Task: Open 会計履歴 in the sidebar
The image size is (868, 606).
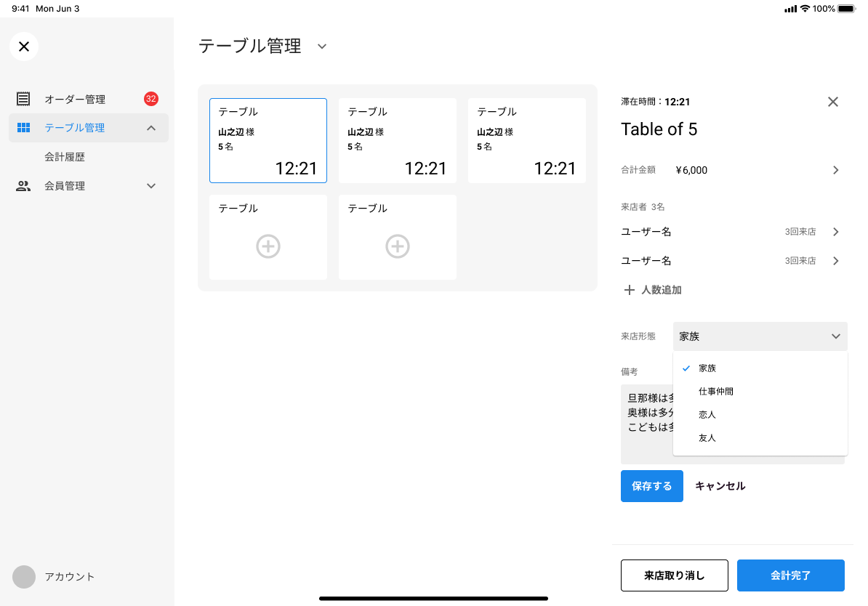Action: coord(65,157)
